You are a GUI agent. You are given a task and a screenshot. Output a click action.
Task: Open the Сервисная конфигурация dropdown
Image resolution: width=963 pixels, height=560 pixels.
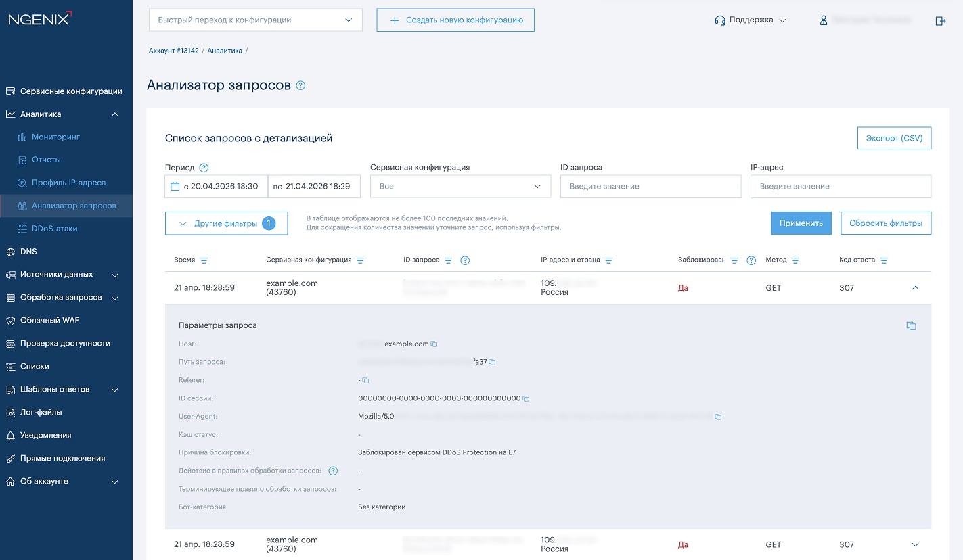pos(460,187)
